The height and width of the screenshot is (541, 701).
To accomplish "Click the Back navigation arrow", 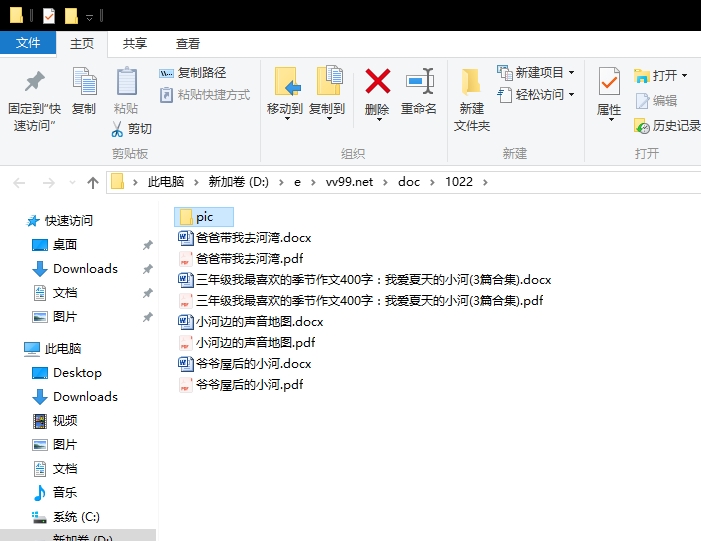I will click(x=19, y=182).
